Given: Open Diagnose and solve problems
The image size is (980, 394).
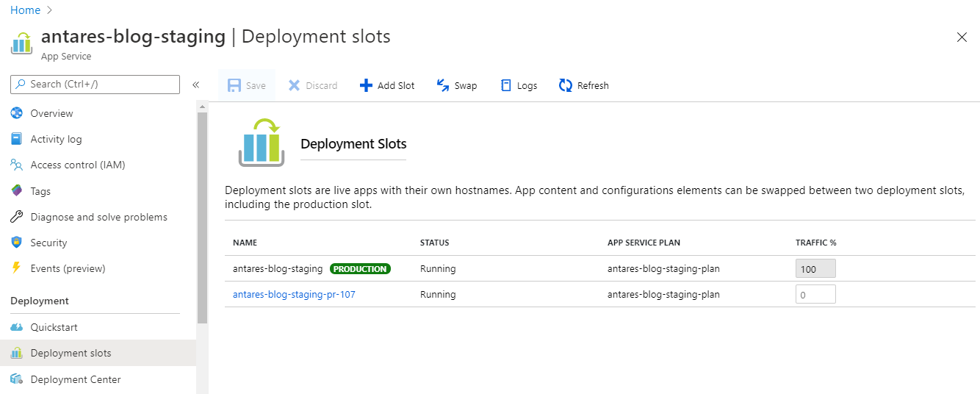Looking at the screenshot, I should pos(98,217).
